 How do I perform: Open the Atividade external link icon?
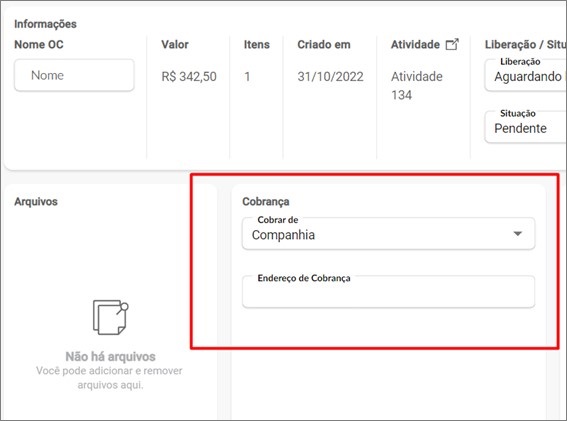coord(452,44)
